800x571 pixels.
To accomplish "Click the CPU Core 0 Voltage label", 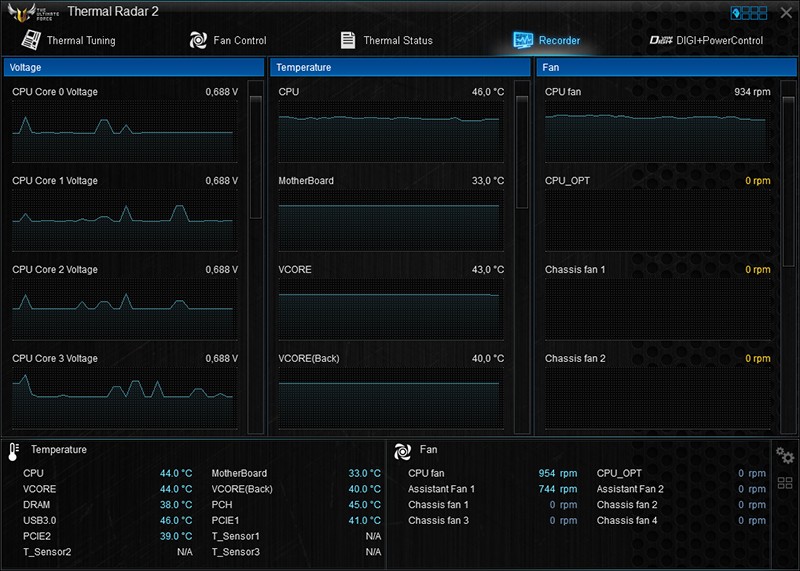I will click(55, 92).
